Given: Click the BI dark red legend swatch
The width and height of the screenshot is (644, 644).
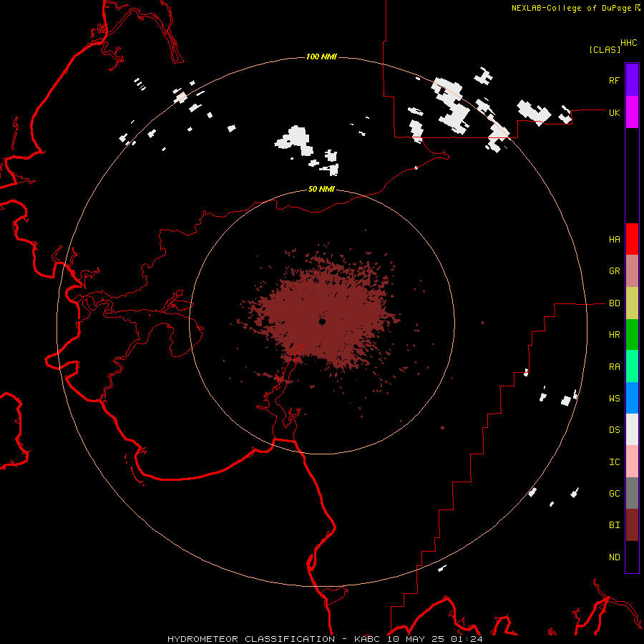Looking at the screenshot, I should [632, 525].
